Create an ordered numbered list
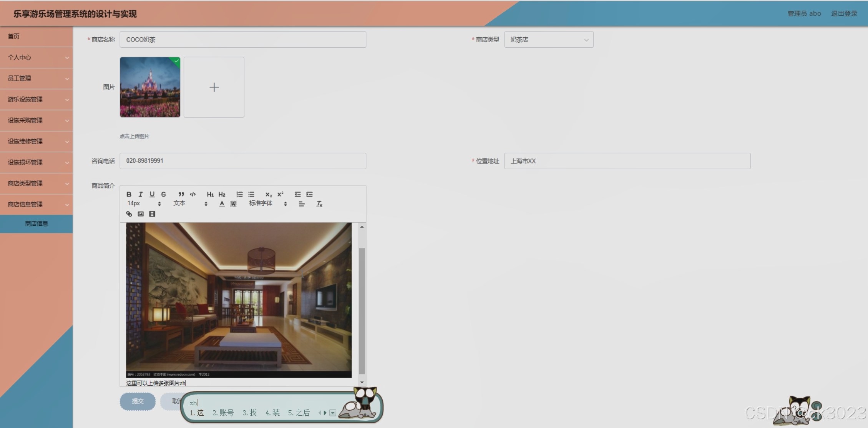Screen dimensions: 868x428 coord(239,194)
